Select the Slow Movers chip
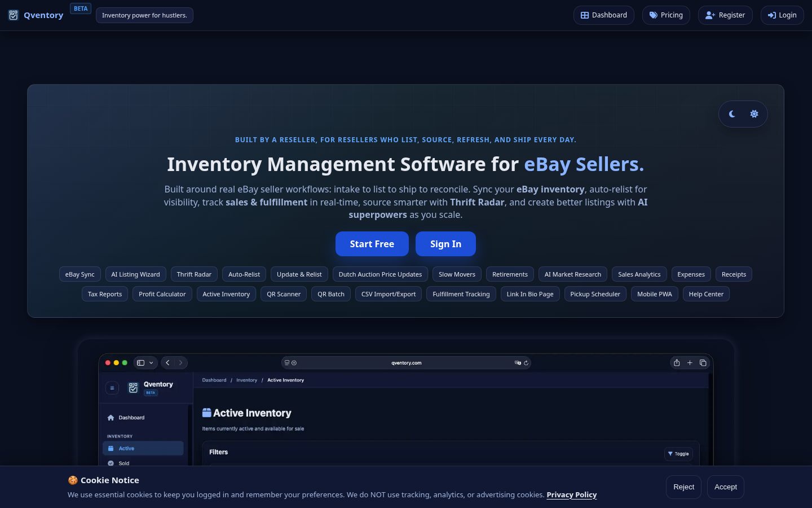The width and height of the screenshot is (812, 508). (457, 274)
